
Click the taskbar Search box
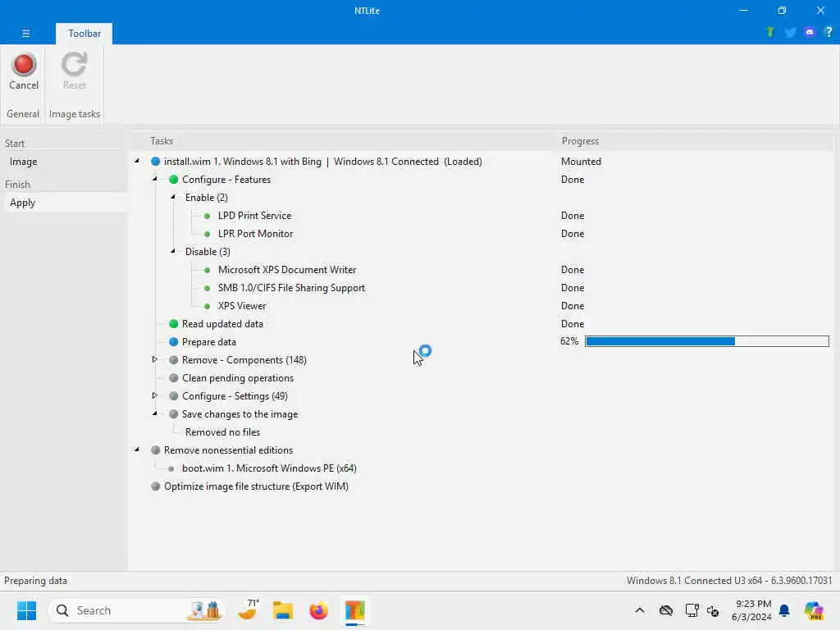click(137, 610)
